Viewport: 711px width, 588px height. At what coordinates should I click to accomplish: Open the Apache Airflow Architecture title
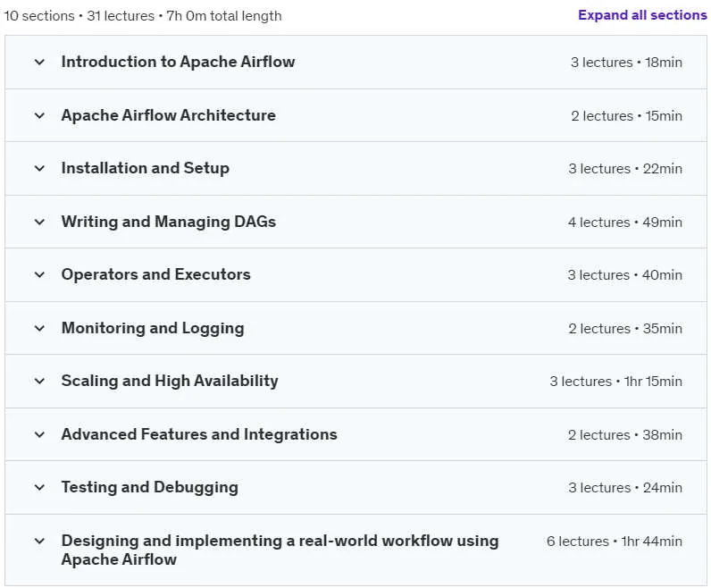(168, 115)
